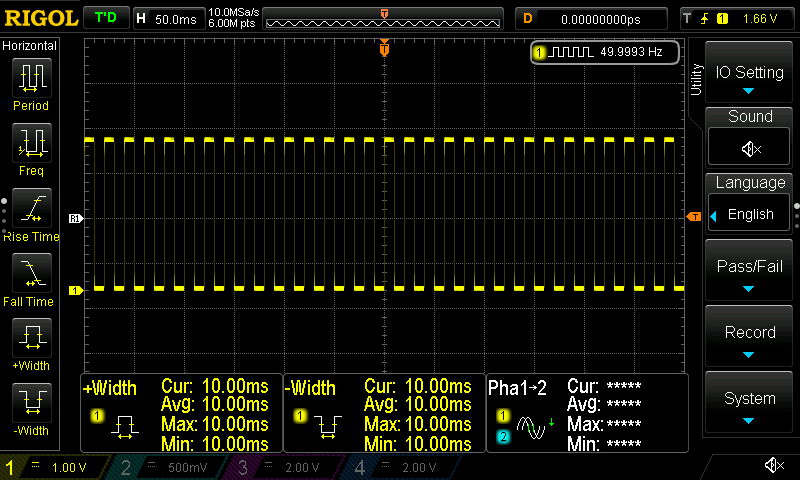
Task: Click the orange trigger level marker at right edge
Action: click(694, 217)
